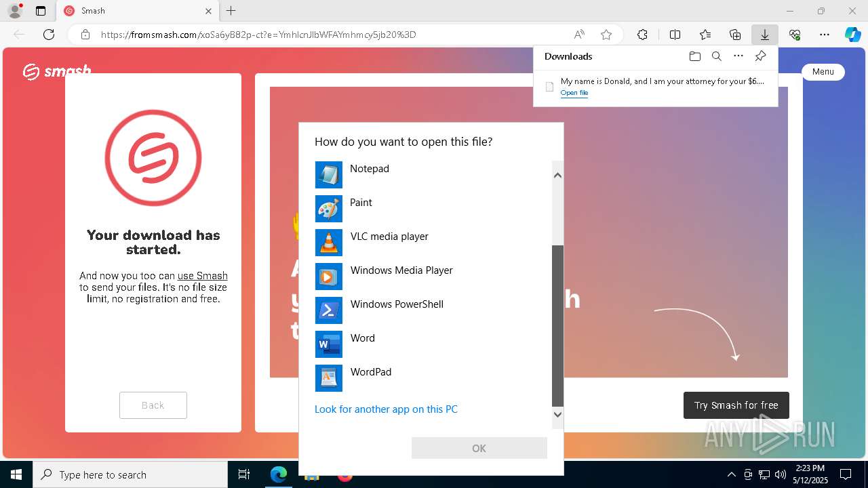Screen dimensions: 868x488
Task: Search downloads with magnifier icon
Action: [716, 56]
